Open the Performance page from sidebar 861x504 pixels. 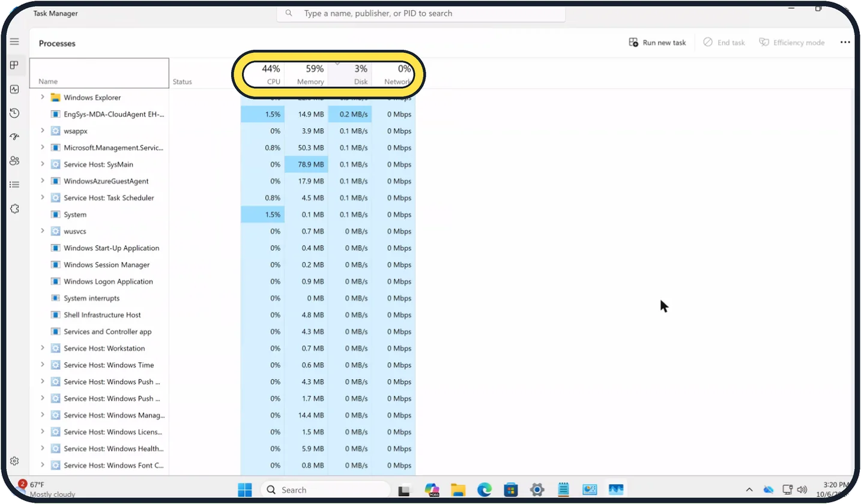click(x=14, y=89)
